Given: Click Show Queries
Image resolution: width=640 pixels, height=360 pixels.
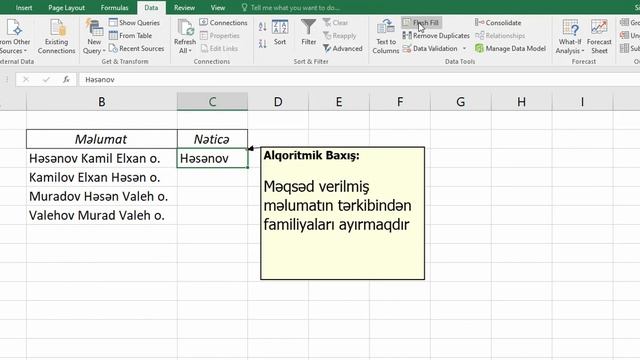Looking at the screenshot, I should (134, 23).
